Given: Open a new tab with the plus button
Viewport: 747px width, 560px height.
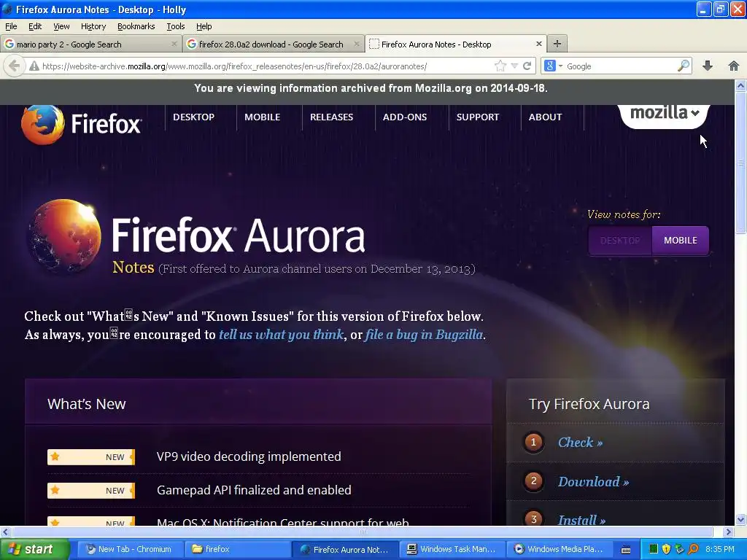Looking at the screenshot, I should click(x=557, y=44).
